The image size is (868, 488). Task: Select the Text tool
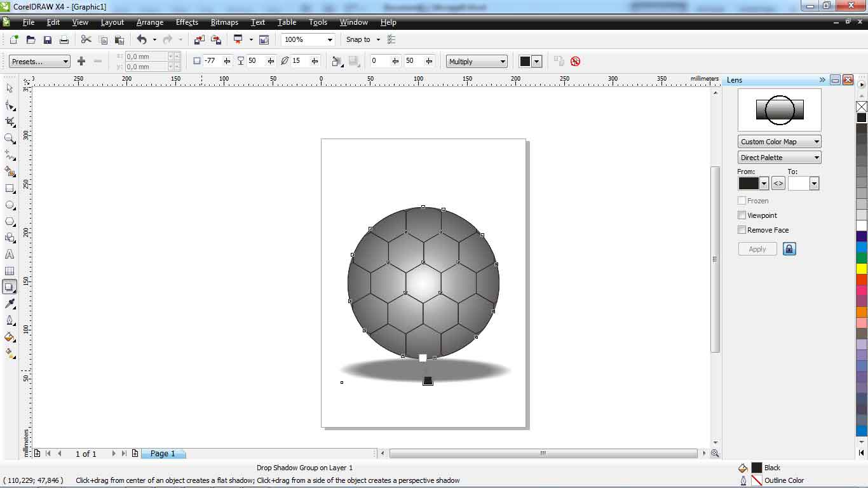(x=10, y=254)
